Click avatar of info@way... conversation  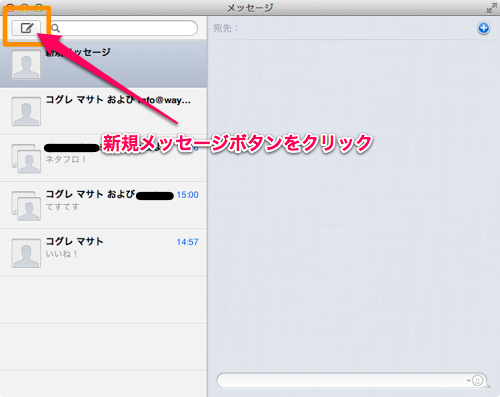(x=26, y=112)
